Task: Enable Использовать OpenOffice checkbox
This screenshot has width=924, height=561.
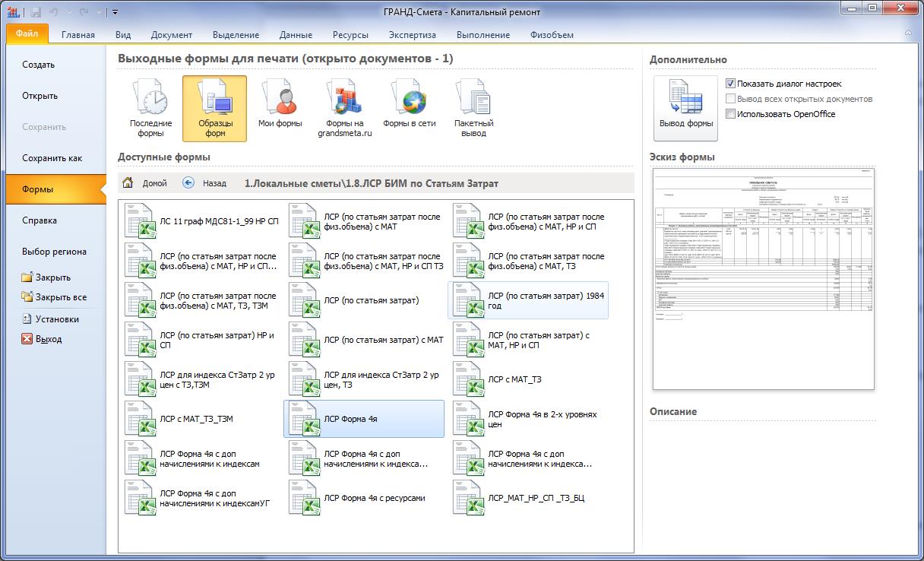Action: pyautogui.click(x=731, y=114)
